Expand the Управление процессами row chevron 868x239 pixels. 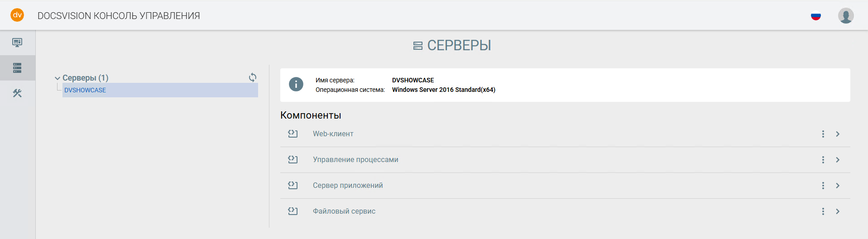838,160
